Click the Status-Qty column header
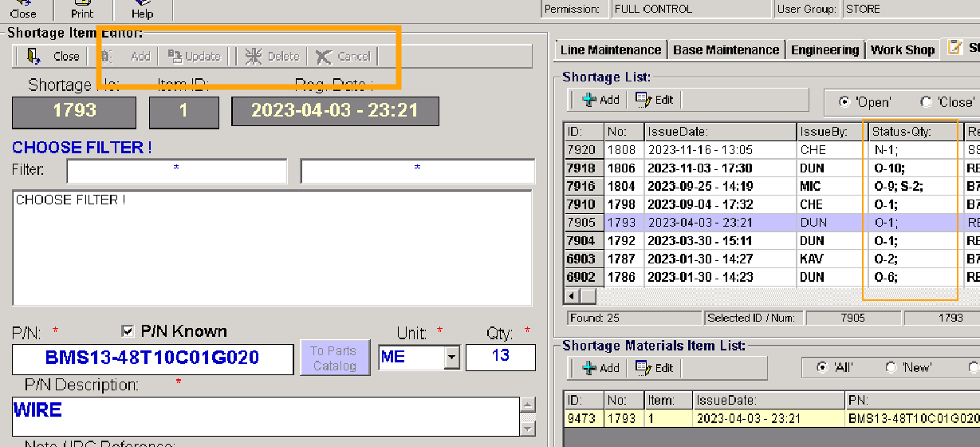 [915, 131]
